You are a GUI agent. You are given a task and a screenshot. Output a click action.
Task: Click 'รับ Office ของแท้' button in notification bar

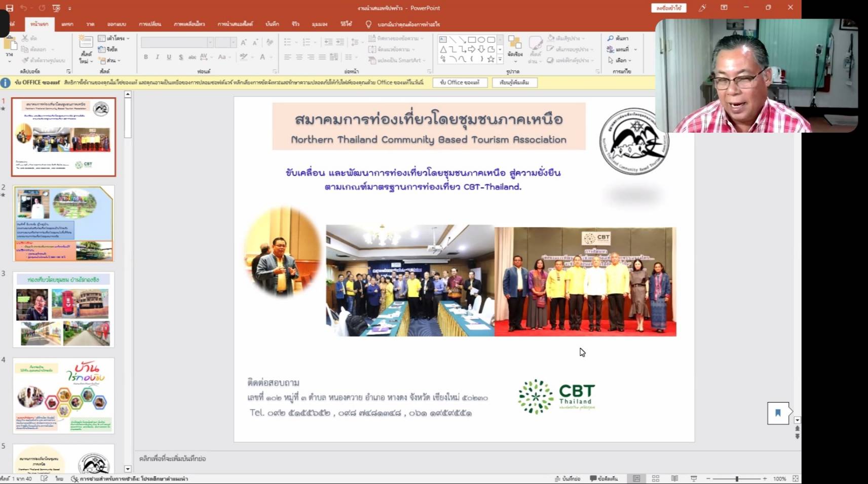(x=460, y=83)
